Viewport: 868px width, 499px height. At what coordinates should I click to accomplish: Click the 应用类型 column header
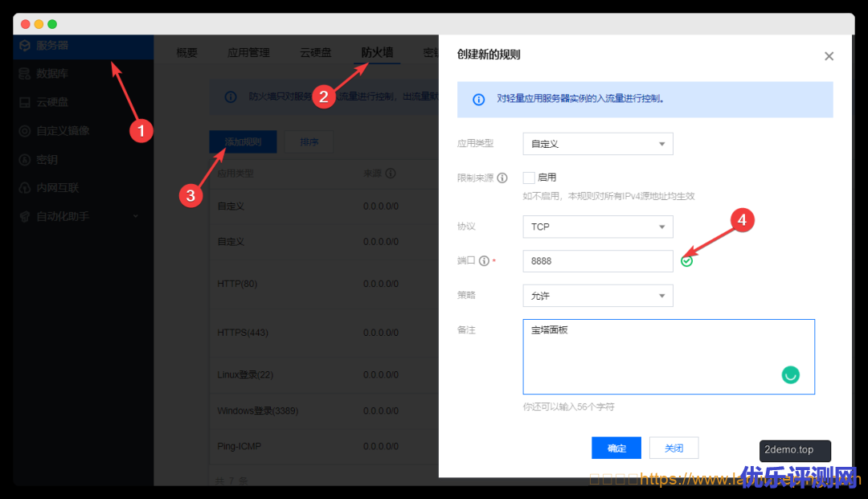pyautogui.click(x=235, y=173)
